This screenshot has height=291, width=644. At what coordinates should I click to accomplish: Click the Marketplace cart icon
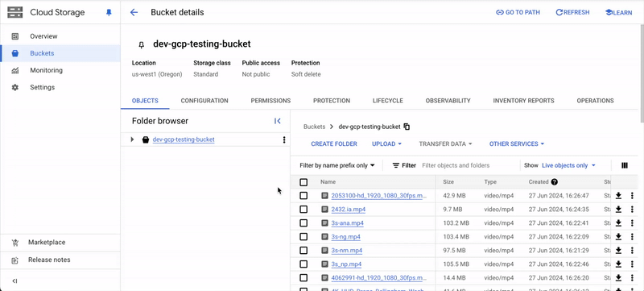pyautogui.click(x=15, y=243)
